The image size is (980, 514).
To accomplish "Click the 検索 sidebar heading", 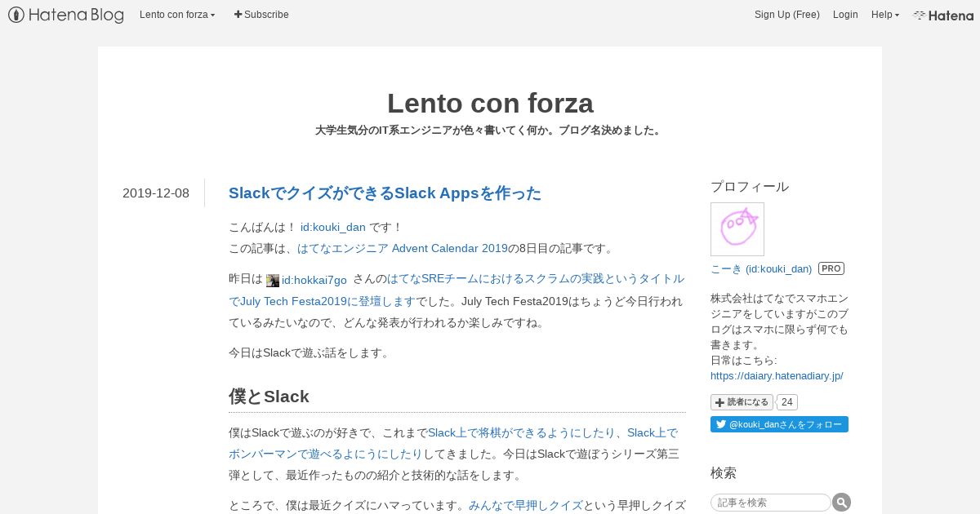I will 724,473.
